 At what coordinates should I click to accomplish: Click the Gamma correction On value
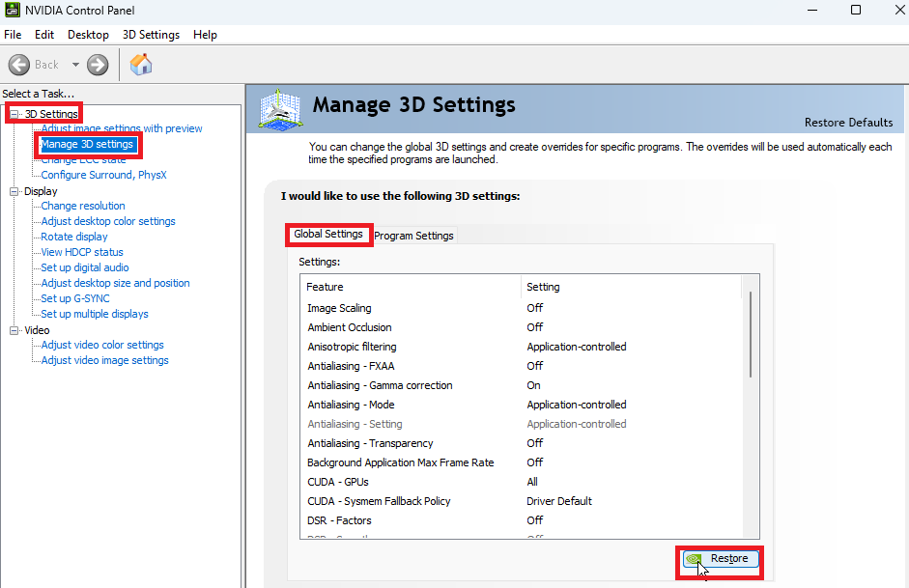(533, 385)
